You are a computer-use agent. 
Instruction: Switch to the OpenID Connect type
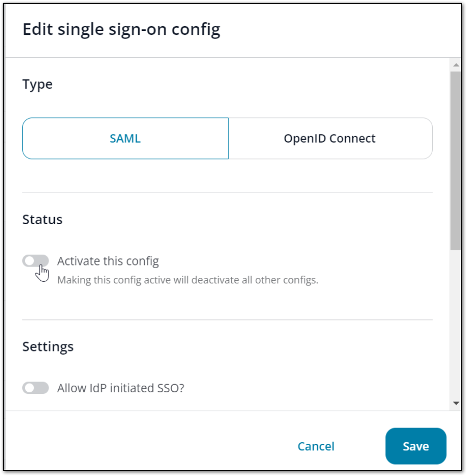click(330, 139)
